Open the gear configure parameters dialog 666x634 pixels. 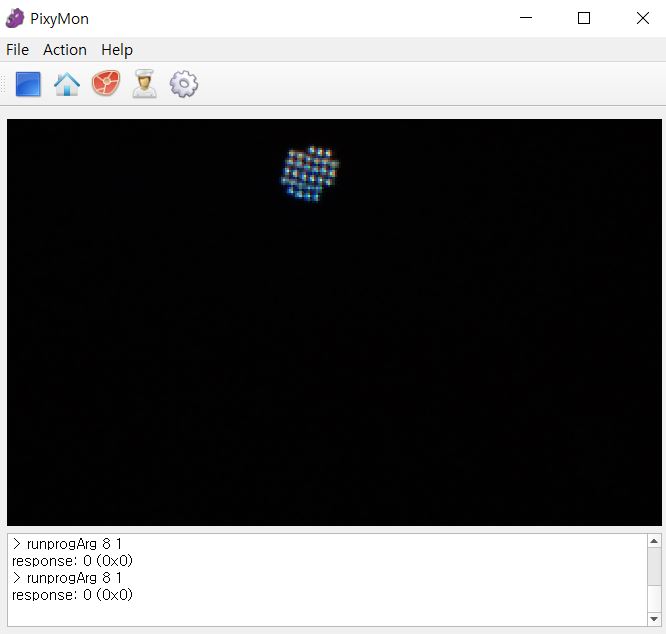point(183,84)
